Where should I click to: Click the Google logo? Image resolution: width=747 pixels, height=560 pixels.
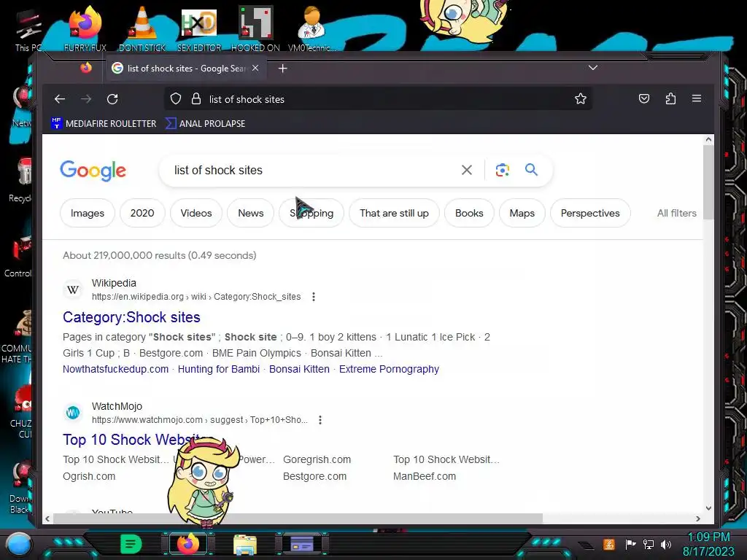93,171
